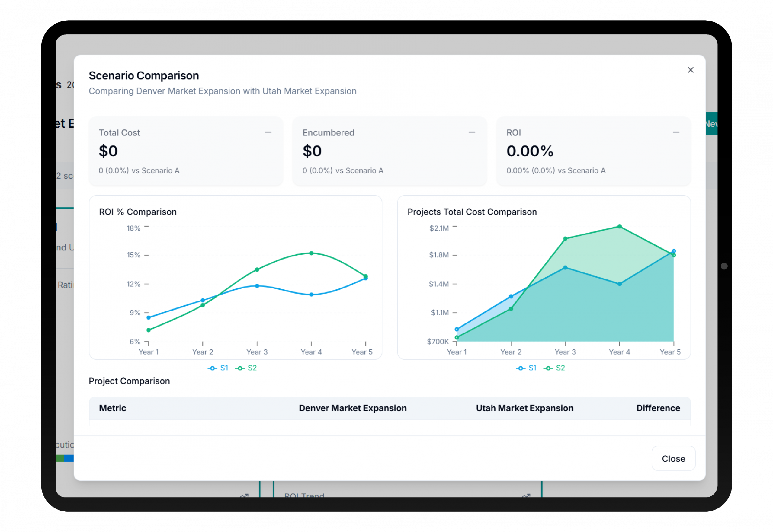Click the Total Cost summary card
The image size is (773, 532).
186,151
